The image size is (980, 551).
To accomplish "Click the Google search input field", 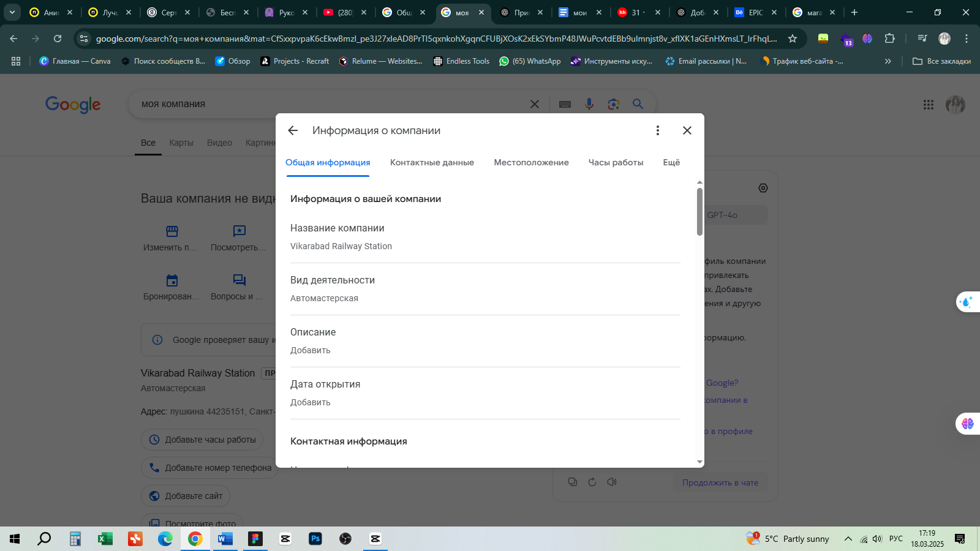I will click(x=331, y=104).
